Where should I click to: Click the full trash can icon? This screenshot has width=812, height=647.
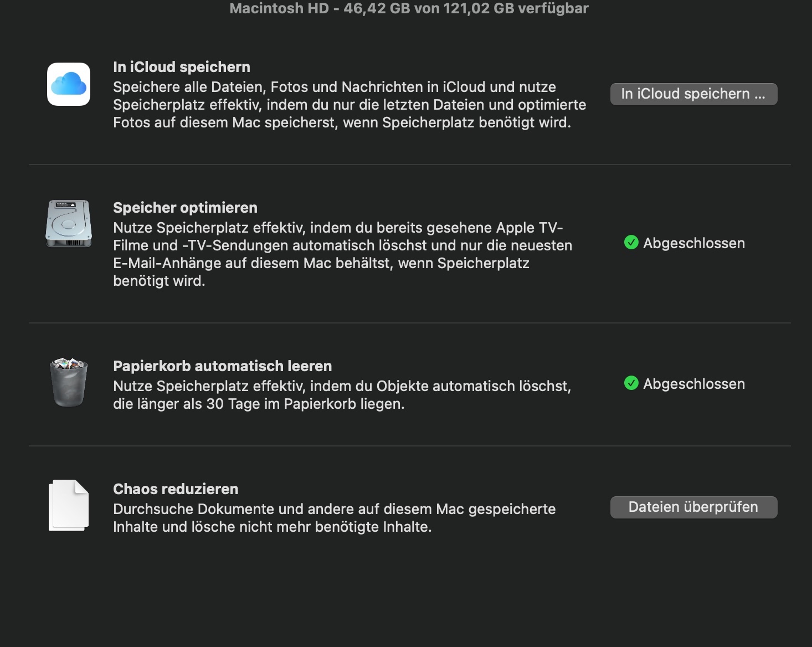coord(69,382)
